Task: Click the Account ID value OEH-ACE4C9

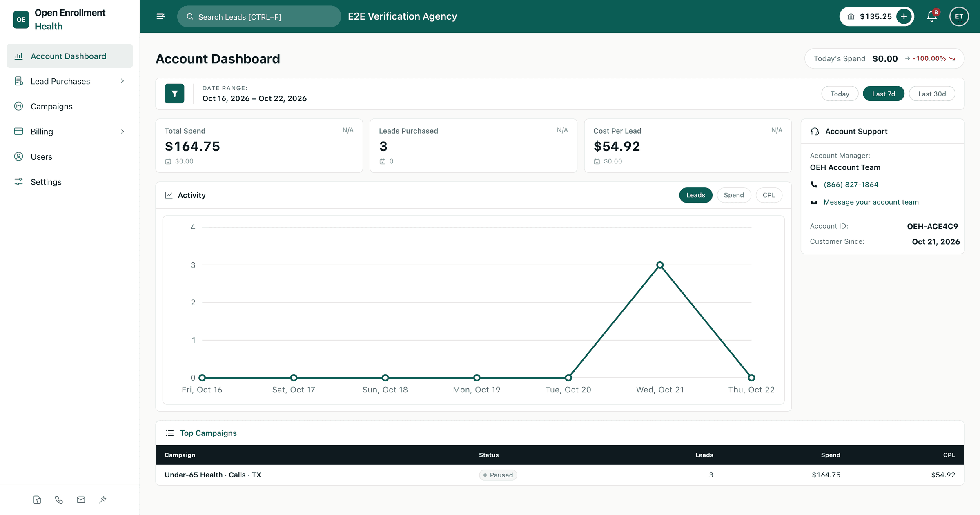Action: click(x=932, y=226)
